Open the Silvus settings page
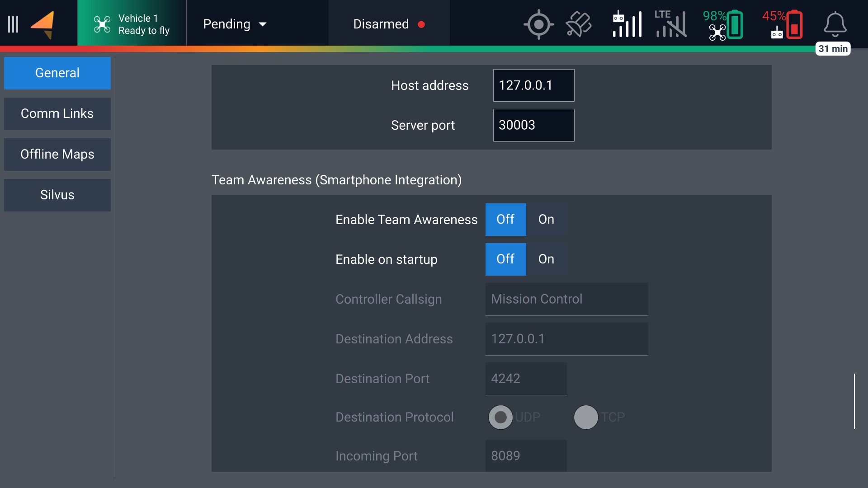This screenshot has height=488, width=868. (x=57, y=195)
